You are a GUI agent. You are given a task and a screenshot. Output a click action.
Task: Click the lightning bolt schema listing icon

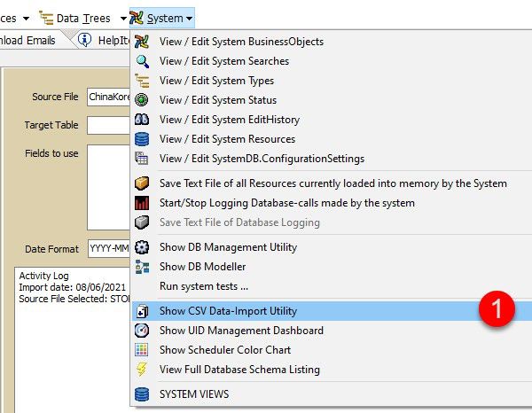142,370
